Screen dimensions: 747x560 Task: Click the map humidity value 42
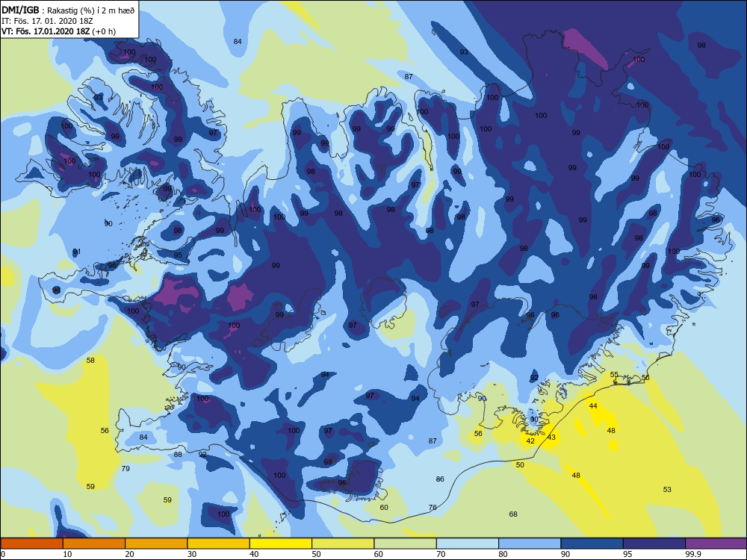tap(530, 441)
